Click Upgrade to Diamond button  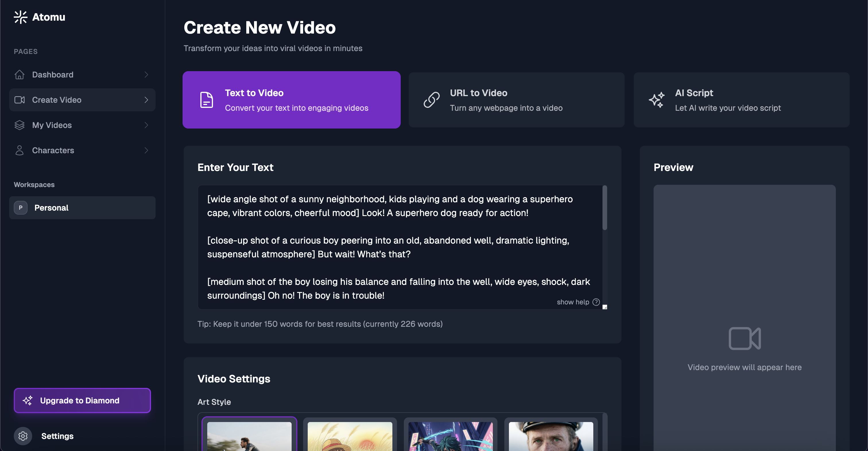(82, 400)
